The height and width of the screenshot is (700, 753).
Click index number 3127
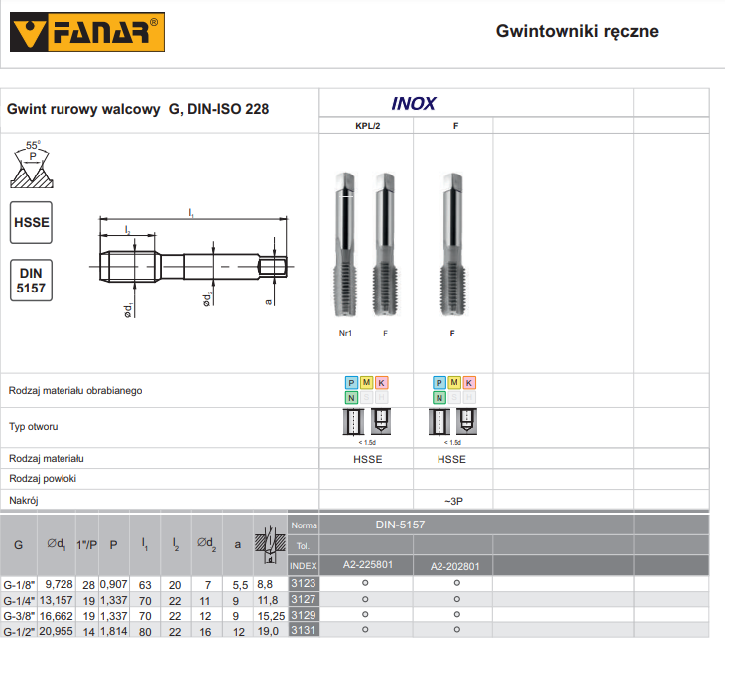[x=303, y=599]
